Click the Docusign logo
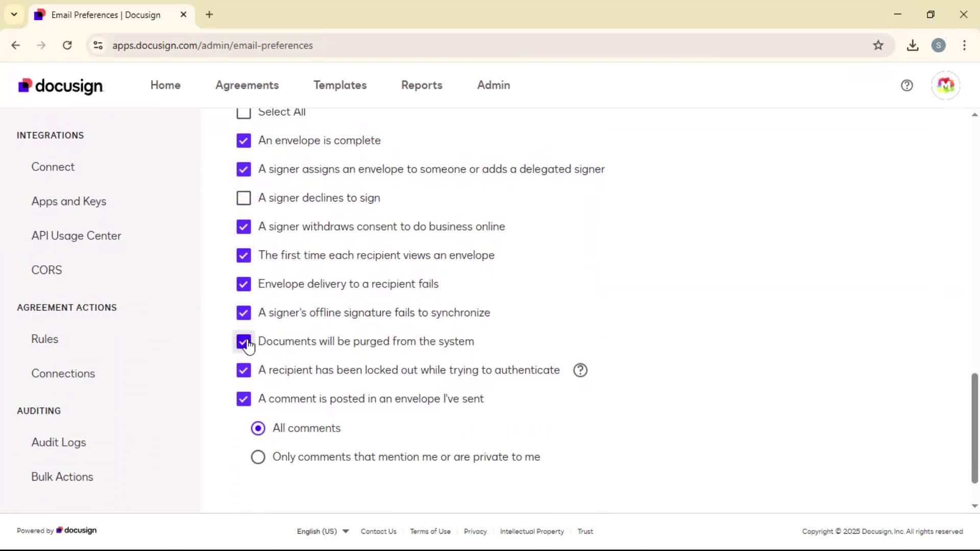The height and width of the screenshot is (551, 980). [x=61, y=86]
